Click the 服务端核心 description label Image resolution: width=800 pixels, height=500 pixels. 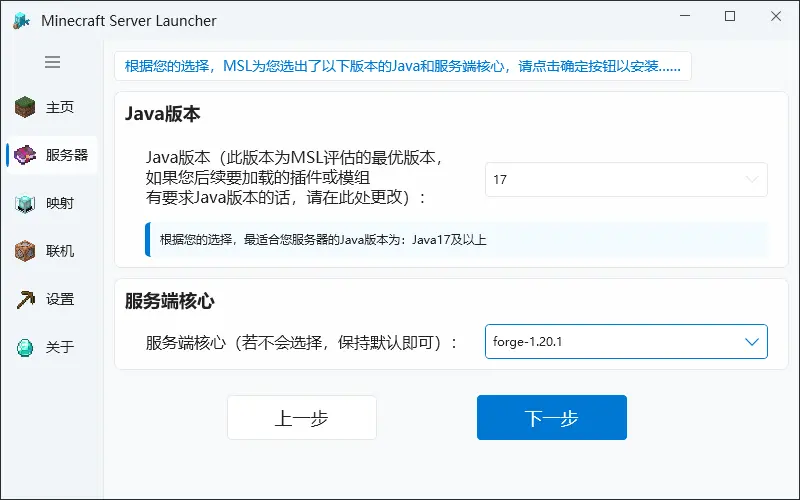point(302,342)
